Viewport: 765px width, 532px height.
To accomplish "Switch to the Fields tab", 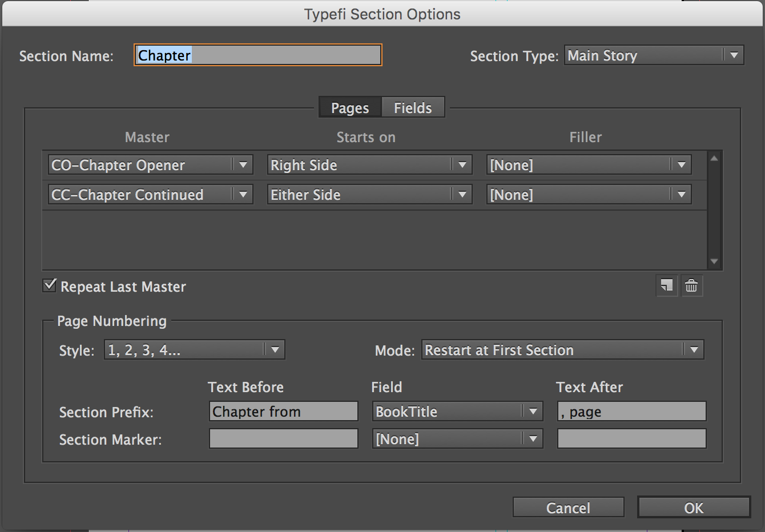I will [413, 107].
